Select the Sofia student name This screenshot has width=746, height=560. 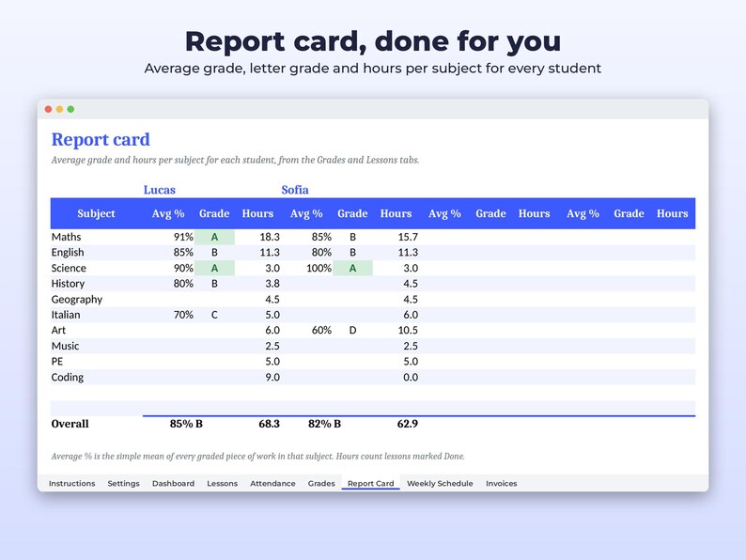click(x=295, y=190)
